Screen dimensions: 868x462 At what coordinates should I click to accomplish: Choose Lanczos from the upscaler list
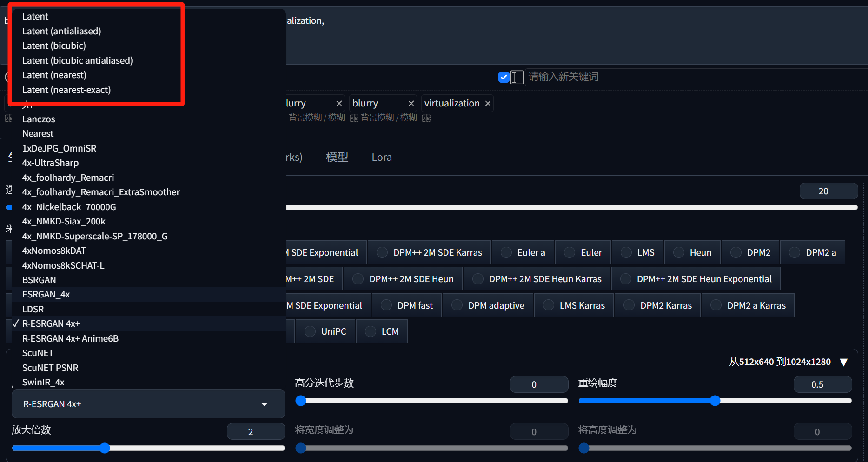point(148,119)
